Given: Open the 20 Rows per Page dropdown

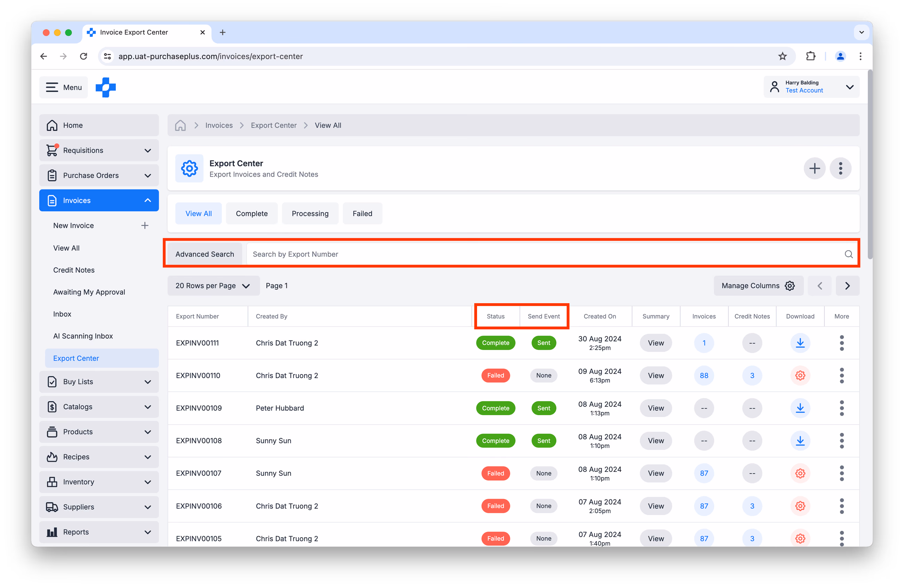Looking at the screenshot, I should click(x=213, y=285).
